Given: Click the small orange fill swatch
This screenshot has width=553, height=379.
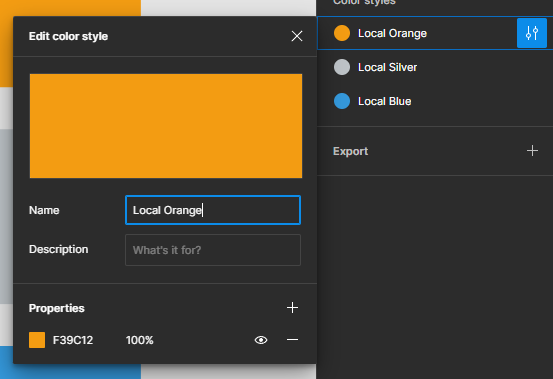Looking at the screenshot, I should pos(37,340).
